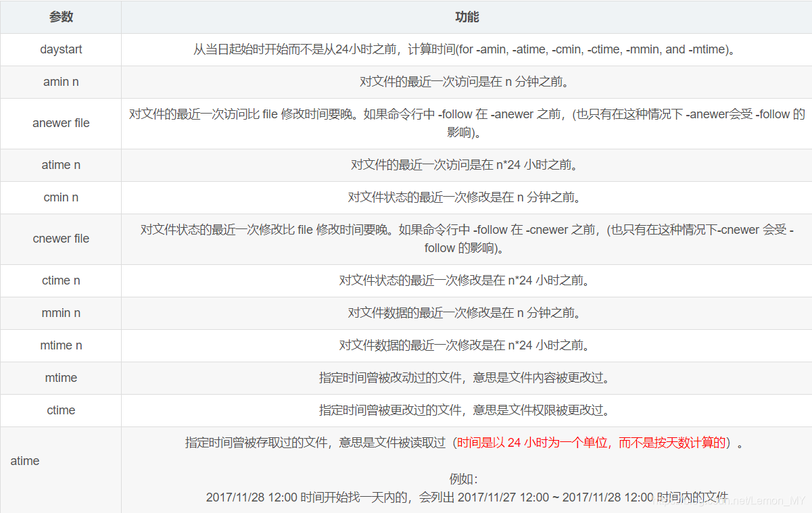Click description '对文件状态的最近一次修改是在 n*24 小时之前'
This screenshot has width=812, height=513.
pos(467,280)
